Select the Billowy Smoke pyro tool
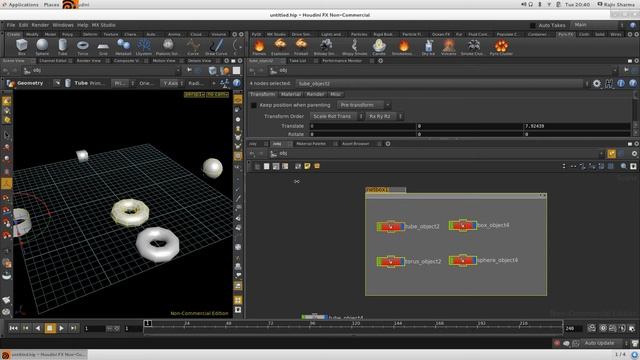 pyautogui.click(x=325, y=47)
